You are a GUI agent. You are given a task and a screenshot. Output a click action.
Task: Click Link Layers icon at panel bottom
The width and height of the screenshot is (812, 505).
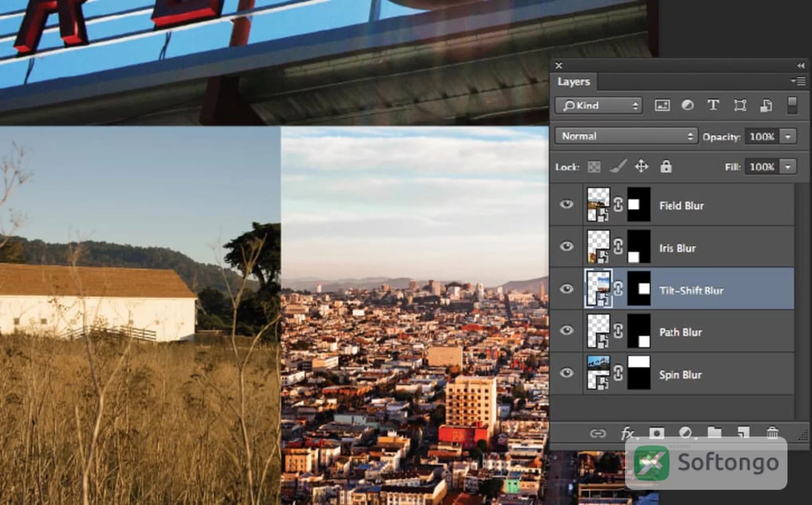(598, 434)
